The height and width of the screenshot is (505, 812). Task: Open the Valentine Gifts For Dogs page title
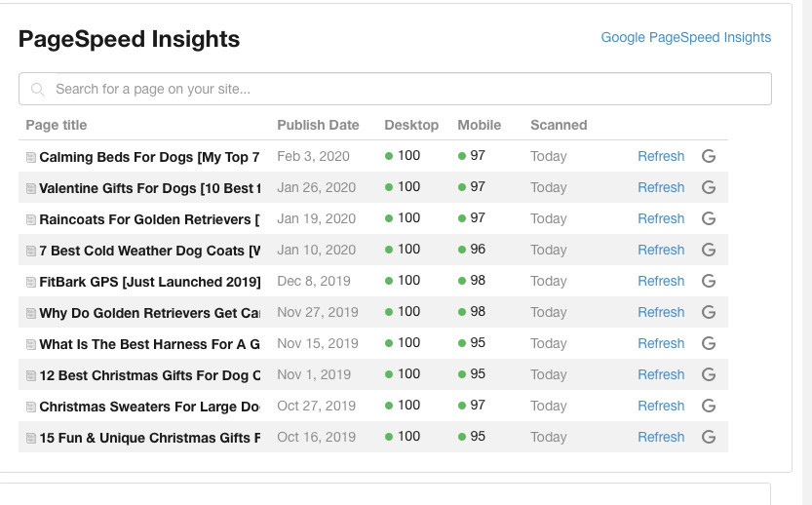coord(150,188)
